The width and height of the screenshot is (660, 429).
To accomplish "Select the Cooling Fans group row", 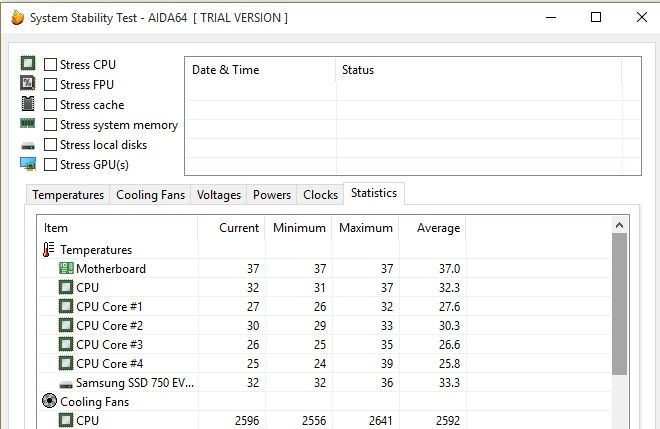I will tap(324, 401).
